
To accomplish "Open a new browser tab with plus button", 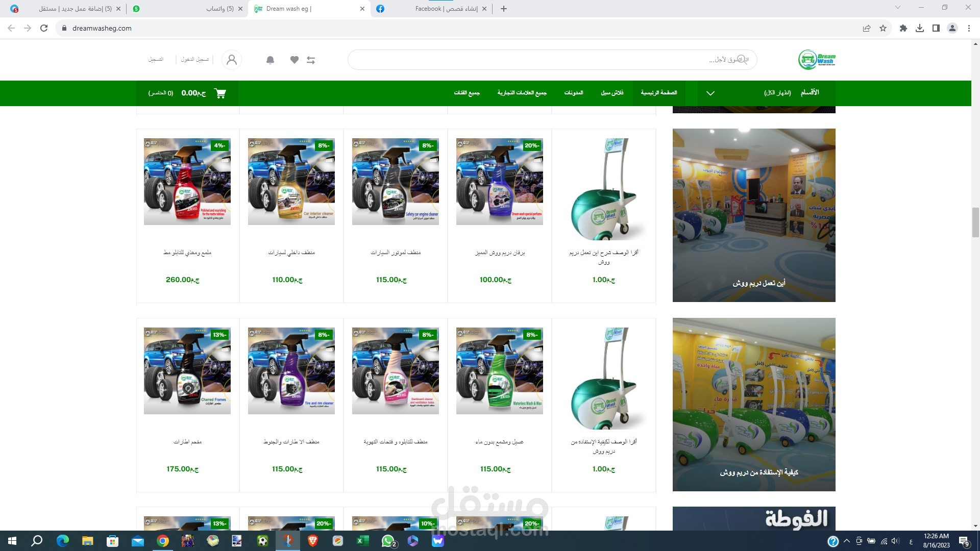I will pyautogui.click(x=504, y=9).
